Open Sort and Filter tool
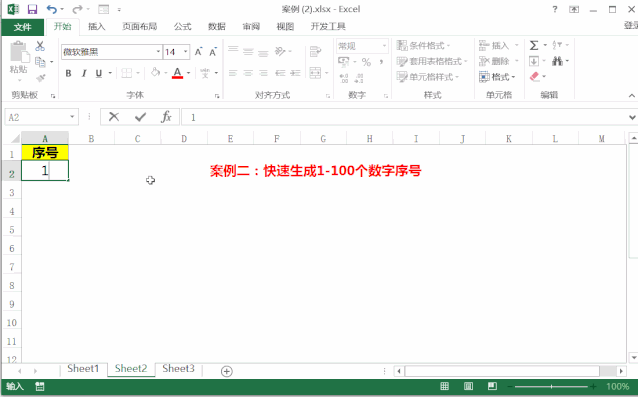This screenshot has width=638, height=397. click(557, 45)
